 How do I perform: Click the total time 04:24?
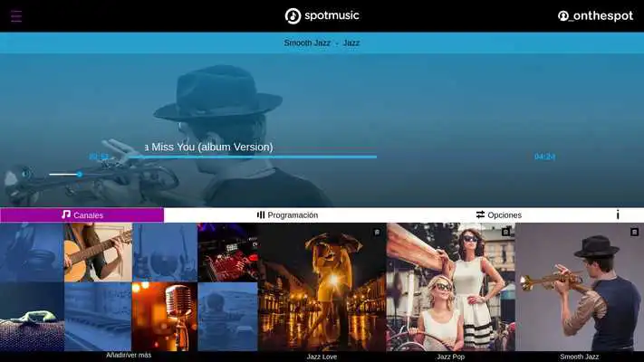(544, 157)
